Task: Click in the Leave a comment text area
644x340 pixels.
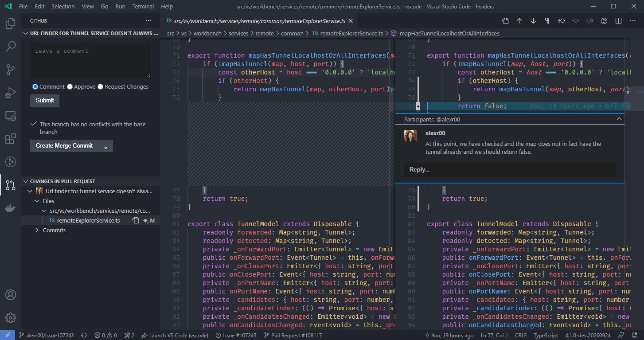Action: (90, 60)
